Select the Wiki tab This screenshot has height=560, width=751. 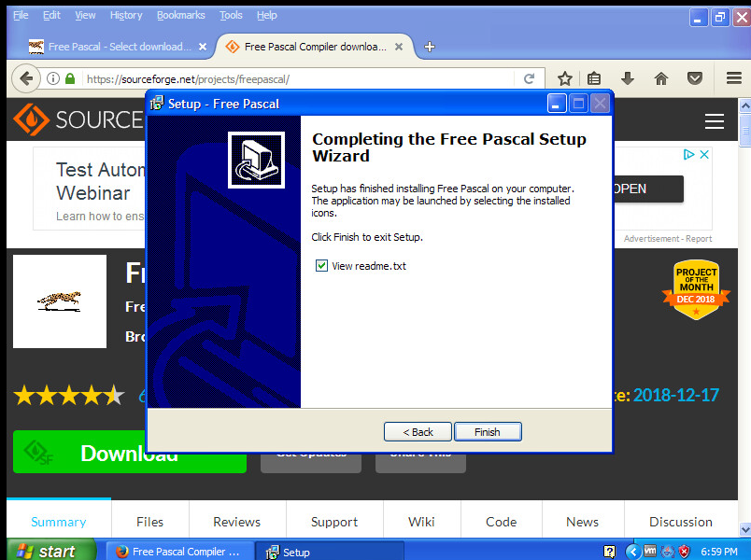point(421,521)
